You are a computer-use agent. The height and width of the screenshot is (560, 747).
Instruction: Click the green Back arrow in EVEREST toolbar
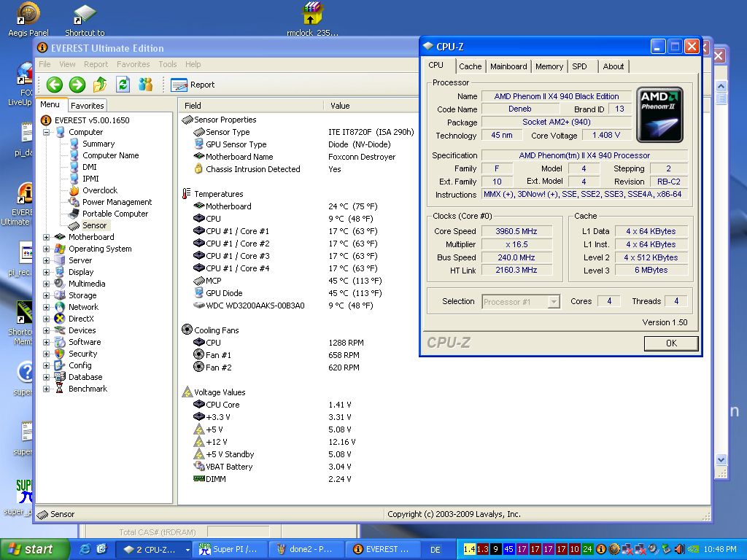tap(54, 85)
